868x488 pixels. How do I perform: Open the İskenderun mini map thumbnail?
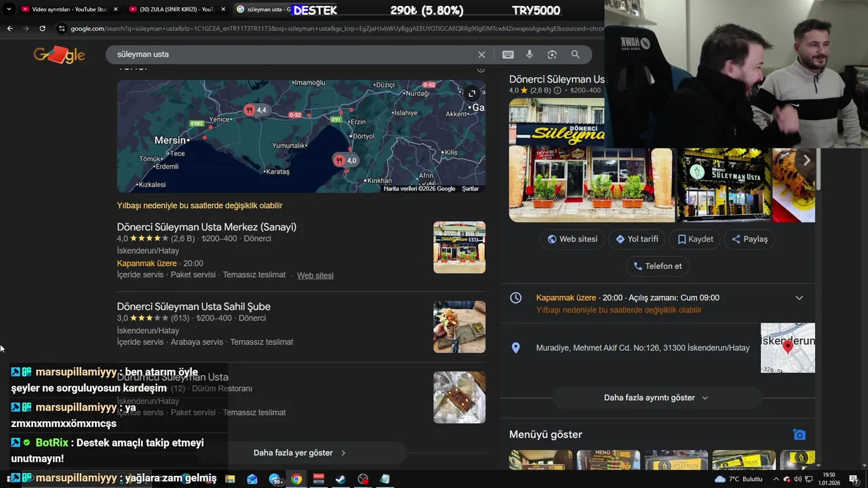tap(787, 348)
